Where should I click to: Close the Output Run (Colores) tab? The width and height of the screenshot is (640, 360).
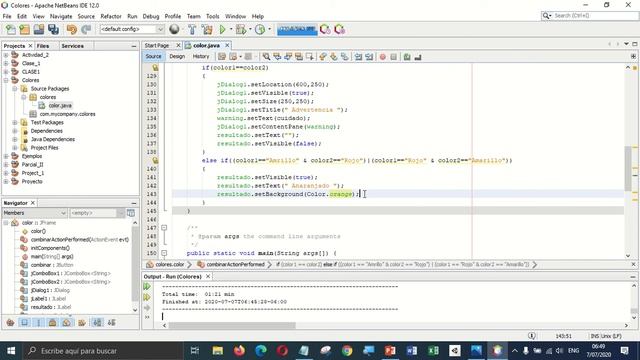(x=208, y=276)
